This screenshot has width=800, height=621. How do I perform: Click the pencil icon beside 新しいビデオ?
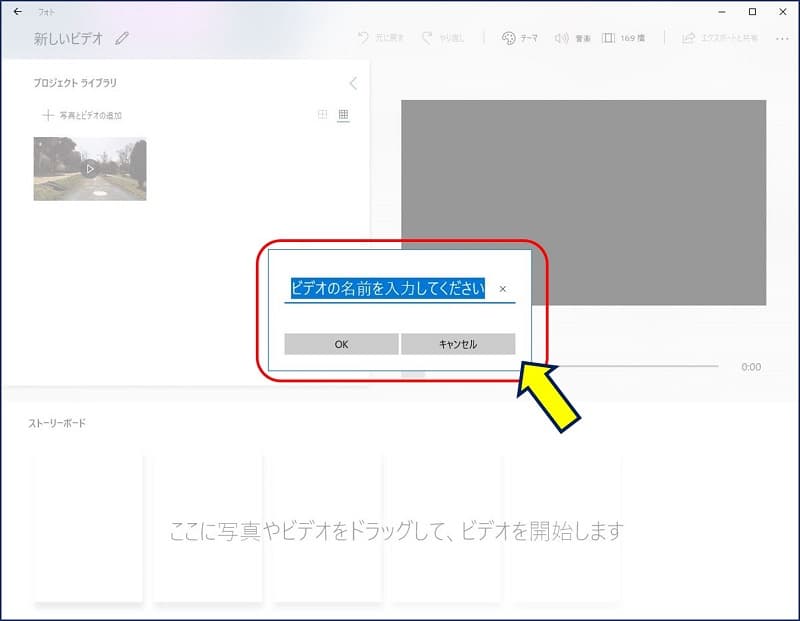122,39
